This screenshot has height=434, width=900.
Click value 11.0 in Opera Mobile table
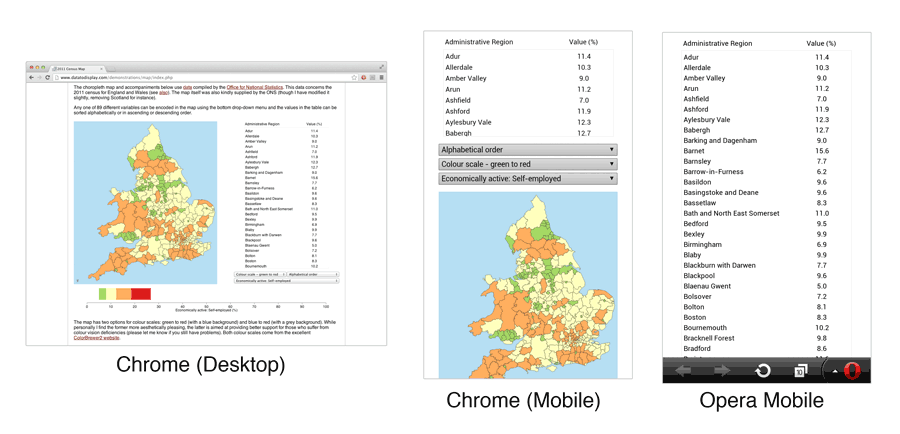click(822, 214)
